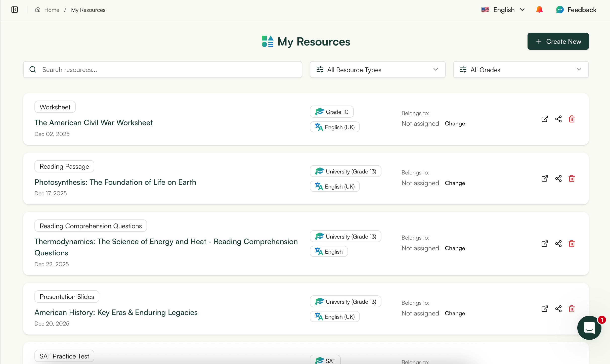The width and height of the screenshot is (610, 364).
Task: Share the Photosynthesis reading passage
Action: point(558,178)
